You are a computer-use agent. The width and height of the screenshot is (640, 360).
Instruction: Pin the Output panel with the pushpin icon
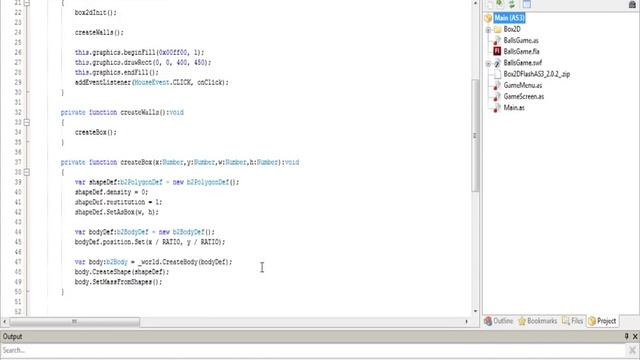(627, 336)
